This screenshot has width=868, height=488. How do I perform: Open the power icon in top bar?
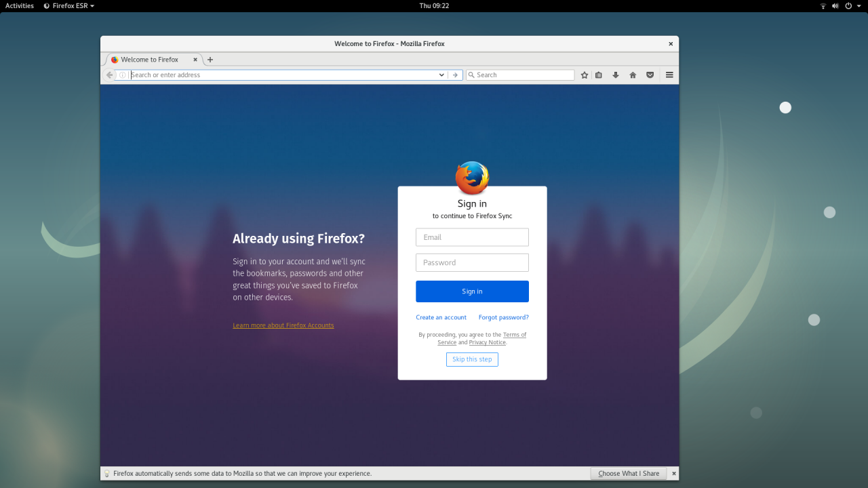click(848, 5)
